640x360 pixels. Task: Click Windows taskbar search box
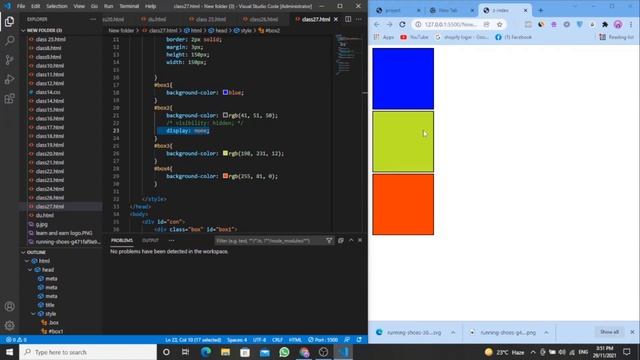(88, 352)
